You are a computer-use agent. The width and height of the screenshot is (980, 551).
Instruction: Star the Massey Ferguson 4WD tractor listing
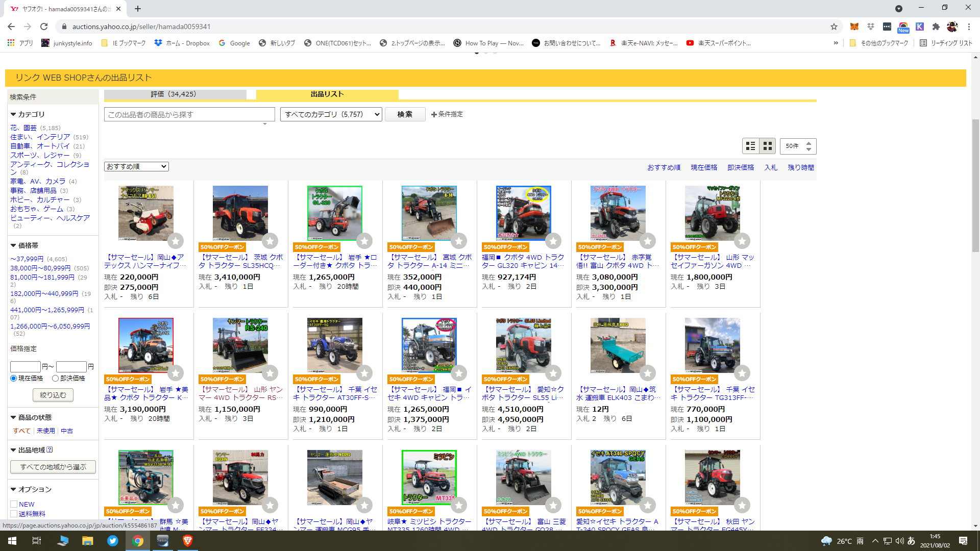tap(742, 241)
